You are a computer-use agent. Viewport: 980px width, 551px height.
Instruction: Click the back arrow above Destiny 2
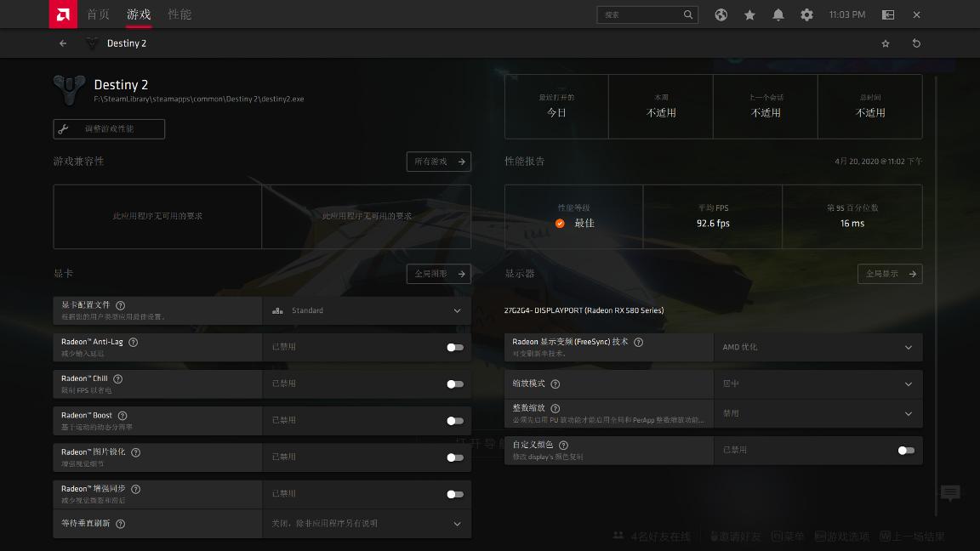(63, 43)
